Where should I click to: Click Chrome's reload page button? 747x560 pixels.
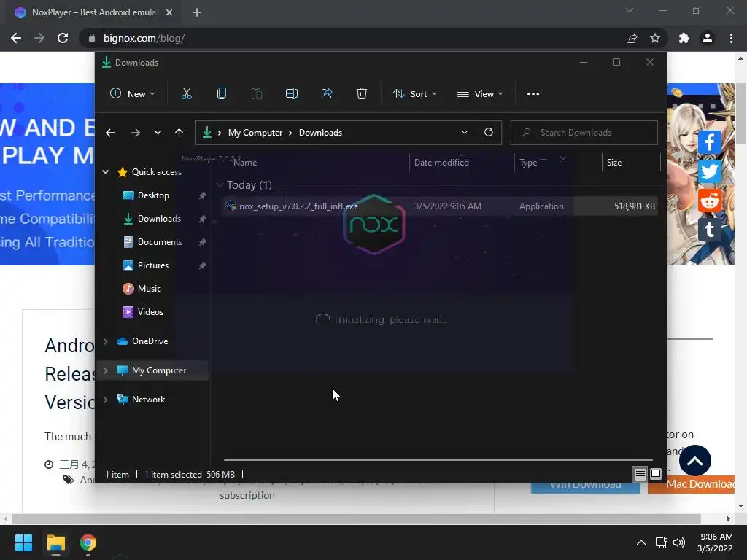(63, 38)
